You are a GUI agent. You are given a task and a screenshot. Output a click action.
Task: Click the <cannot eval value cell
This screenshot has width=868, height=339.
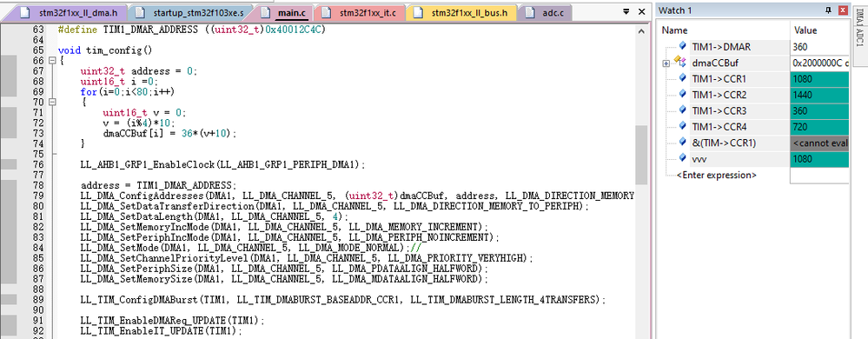click(820, 143)
